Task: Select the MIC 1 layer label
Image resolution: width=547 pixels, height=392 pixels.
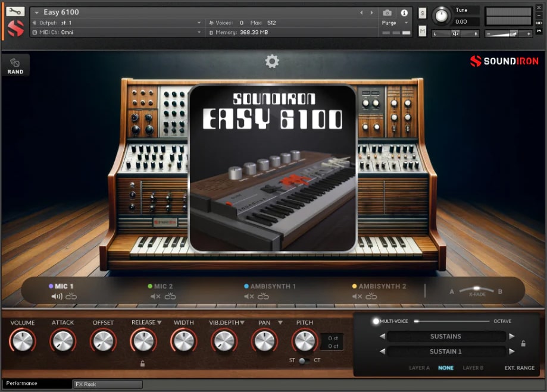Action: [64, 286]
